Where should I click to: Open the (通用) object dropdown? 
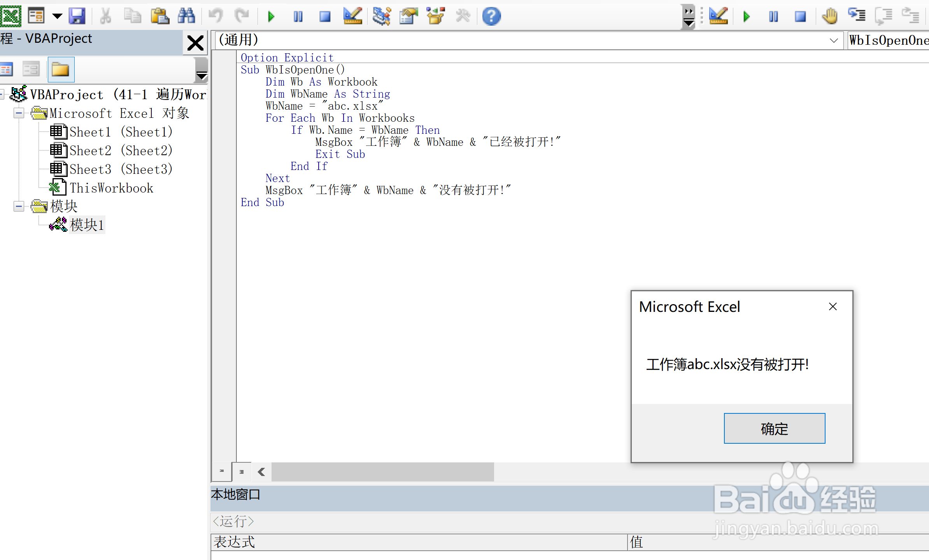point(833,40)
